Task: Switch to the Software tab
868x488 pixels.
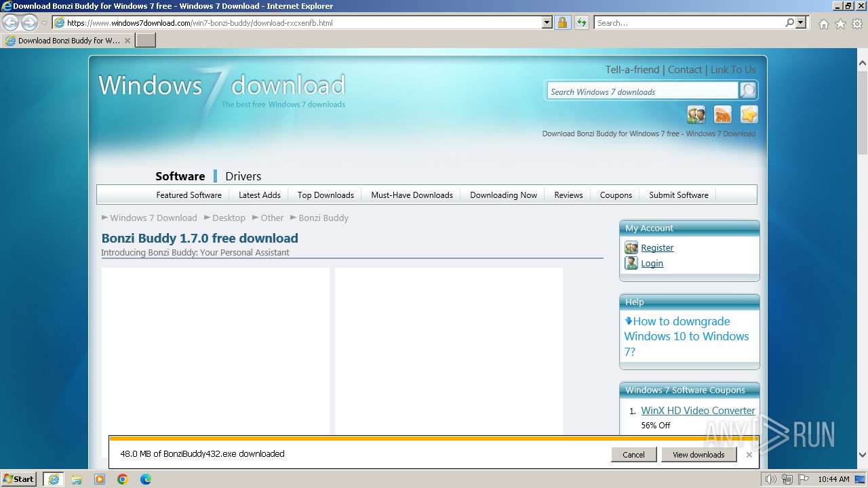Action: [x=180, y=176]
